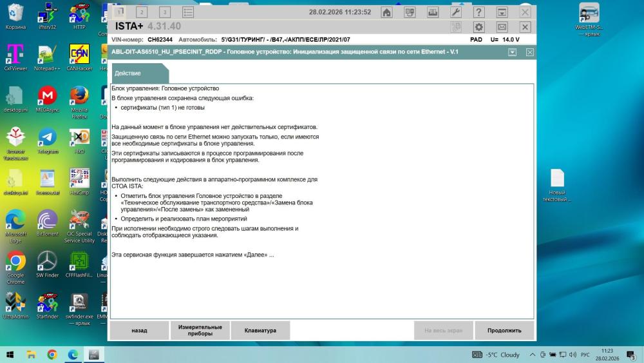
Task: Click the vehicle connection icon in ISTA header
Action: pyautogui.click(x=410, y=12)
